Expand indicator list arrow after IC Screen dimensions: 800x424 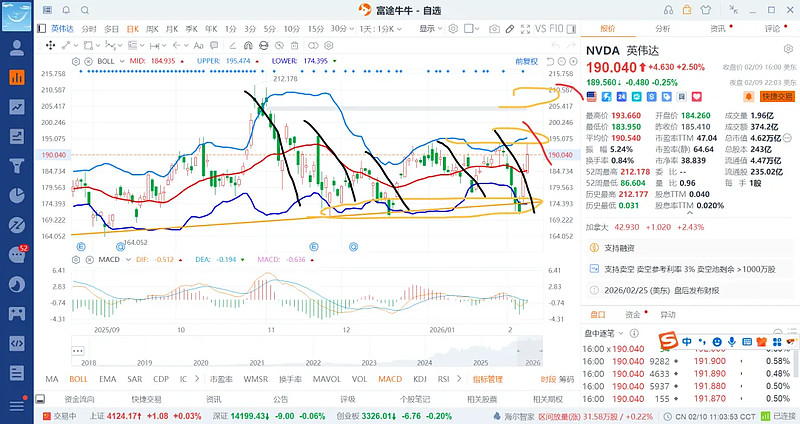tap(197, 379)
